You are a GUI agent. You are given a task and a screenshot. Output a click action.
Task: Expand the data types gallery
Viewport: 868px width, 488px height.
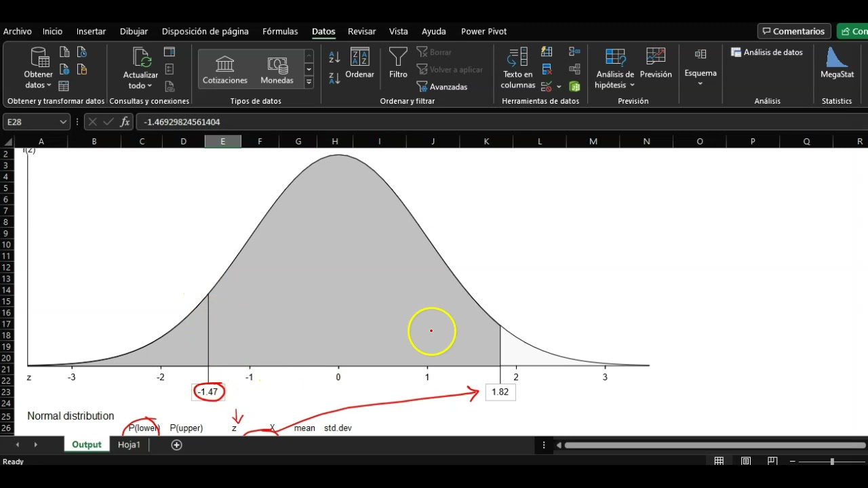click(309, 82)
